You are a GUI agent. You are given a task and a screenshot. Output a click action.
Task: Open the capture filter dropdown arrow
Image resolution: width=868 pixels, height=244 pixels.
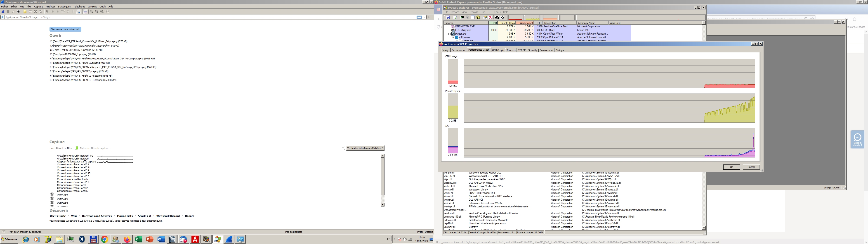click(343, 148)
